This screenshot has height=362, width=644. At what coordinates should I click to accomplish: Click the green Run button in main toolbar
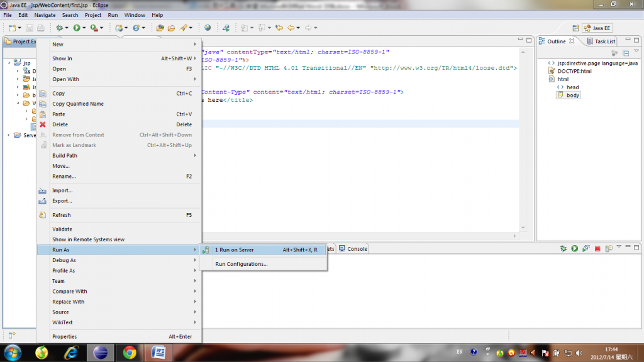(x=76, y=28)
